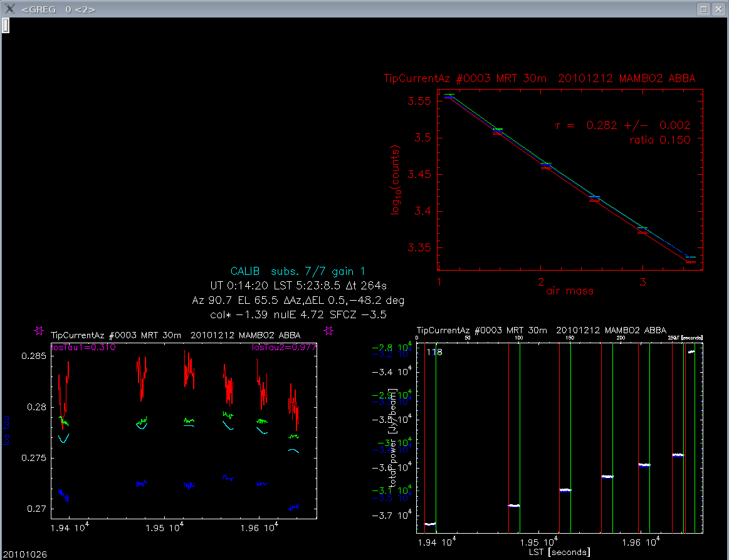Image resolution: width=729 pixels, height=560 pixels.
Task: Click the 'ratio 0.150' label
Action: pos(659,140)
